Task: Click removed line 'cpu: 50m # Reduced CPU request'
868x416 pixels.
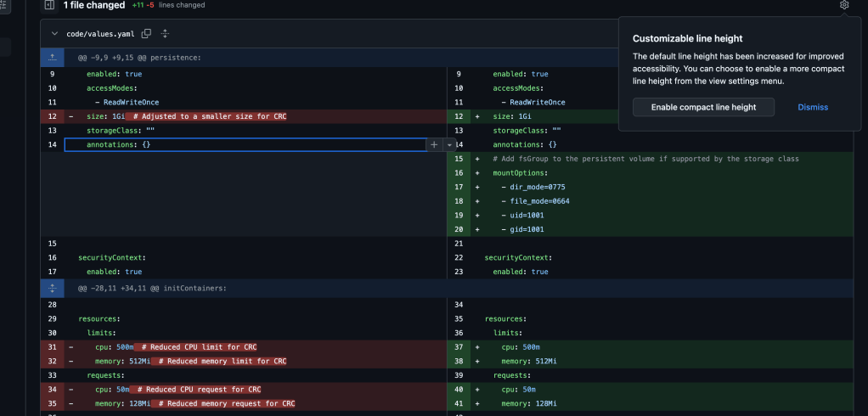Action: 178,389
